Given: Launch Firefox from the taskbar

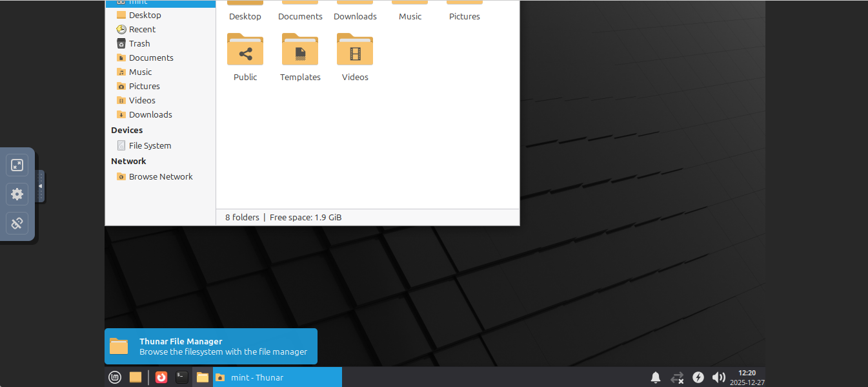Looking at the screenshot, I should [161, 377].
